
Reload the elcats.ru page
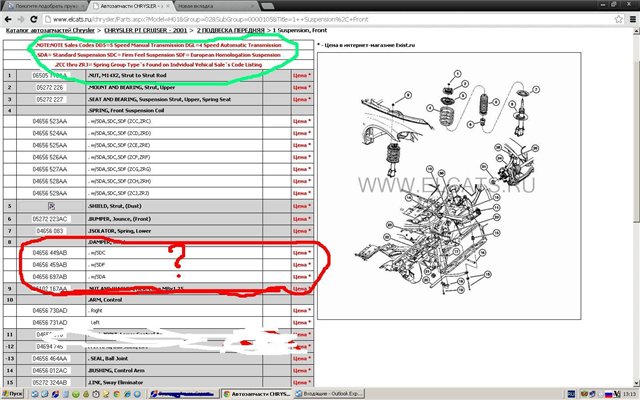34,19
